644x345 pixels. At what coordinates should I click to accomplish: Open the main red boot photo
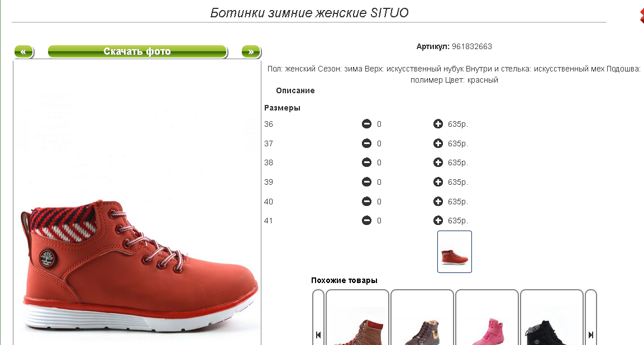(137, 203)
